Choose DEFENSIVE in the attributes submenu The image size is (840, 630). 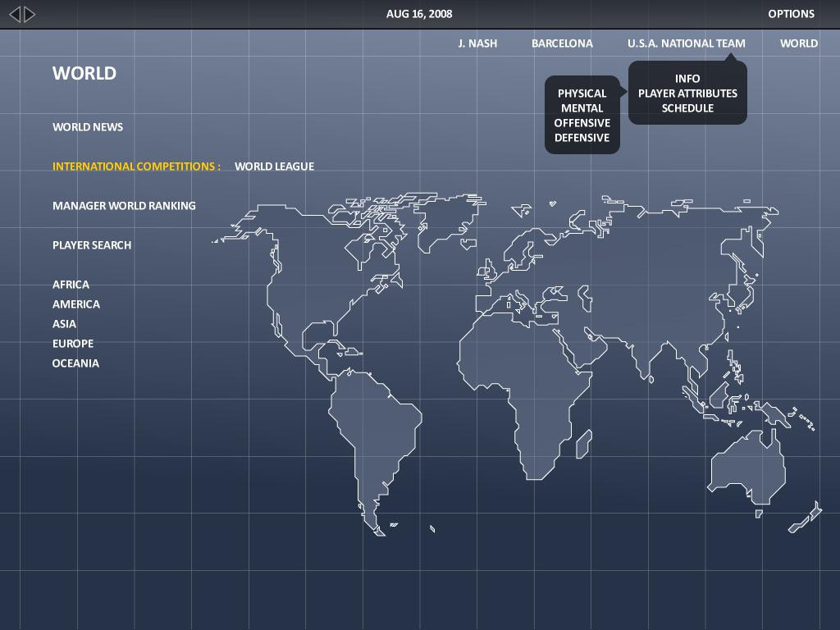[x=582, y=138]
